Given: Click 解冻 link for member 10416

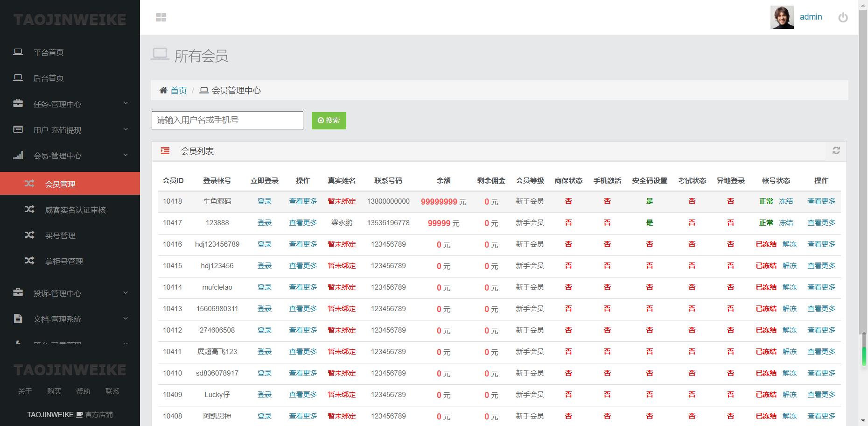Looking at the screenshot, I should (x=790, y=244).
